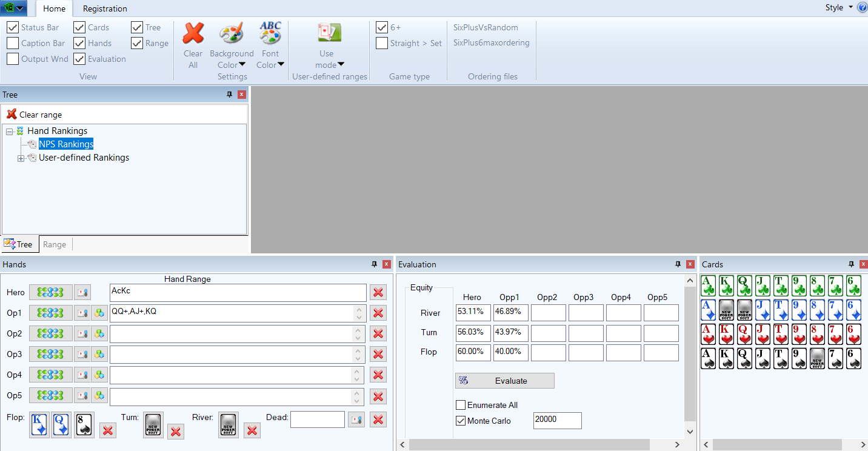
Task: Click the Hero range selector icon
Action: pyautogui.click(x=50, y=293)
